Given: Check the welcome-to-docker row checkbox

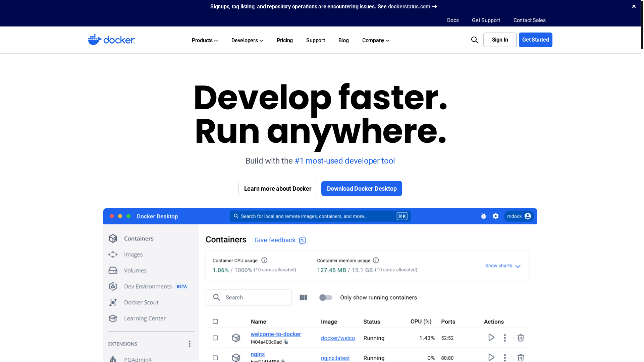Looking at the screenshot, I should [215, 338].
